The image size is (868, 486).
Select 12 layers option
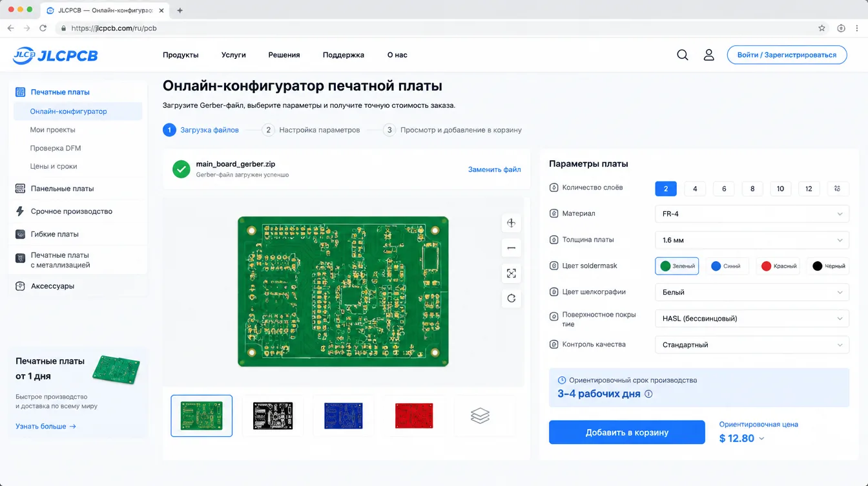[x=809, y=189]
